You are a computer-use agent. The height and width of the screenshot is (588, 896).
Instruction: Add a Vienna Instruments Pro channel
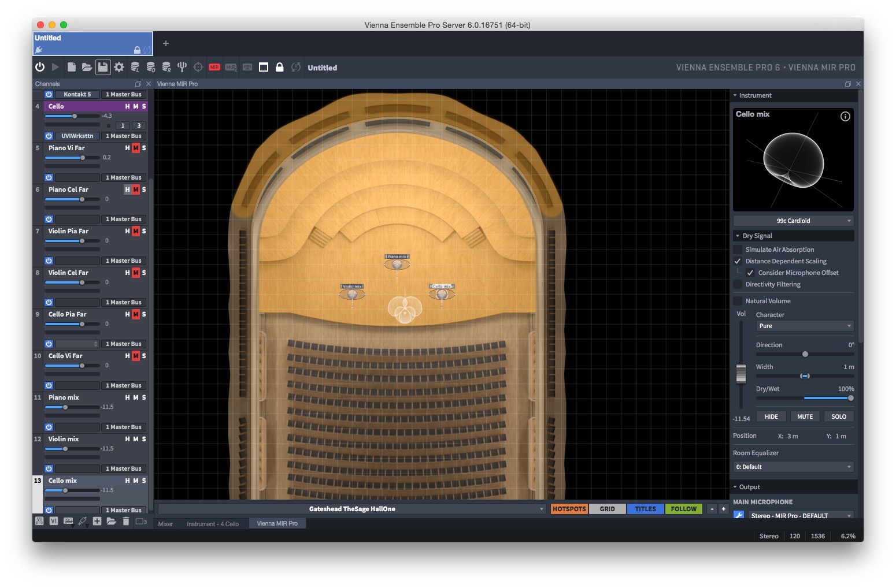[39, 521]
